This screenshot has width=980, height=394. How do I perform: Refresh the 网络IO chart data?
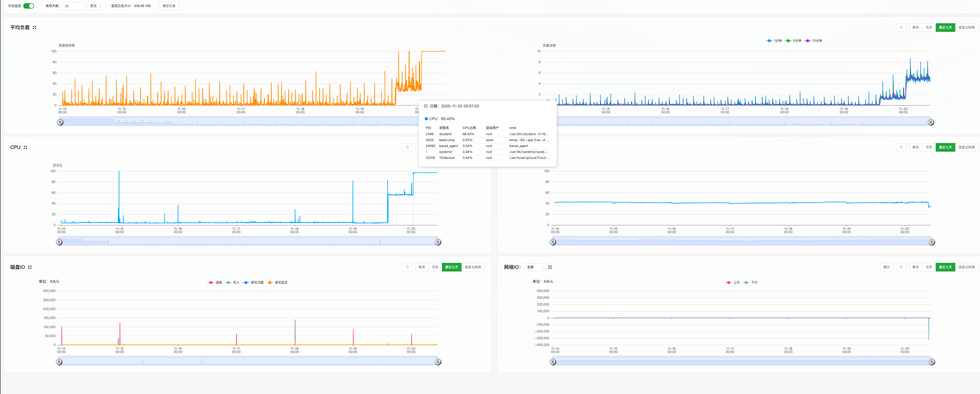coord(901,267)
